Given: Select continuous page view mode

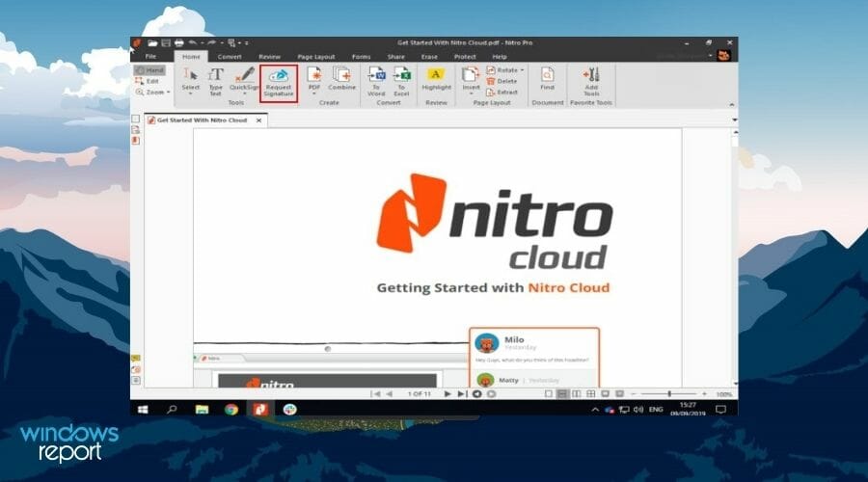Looking at the screenshot, I should tap(562, 394).
